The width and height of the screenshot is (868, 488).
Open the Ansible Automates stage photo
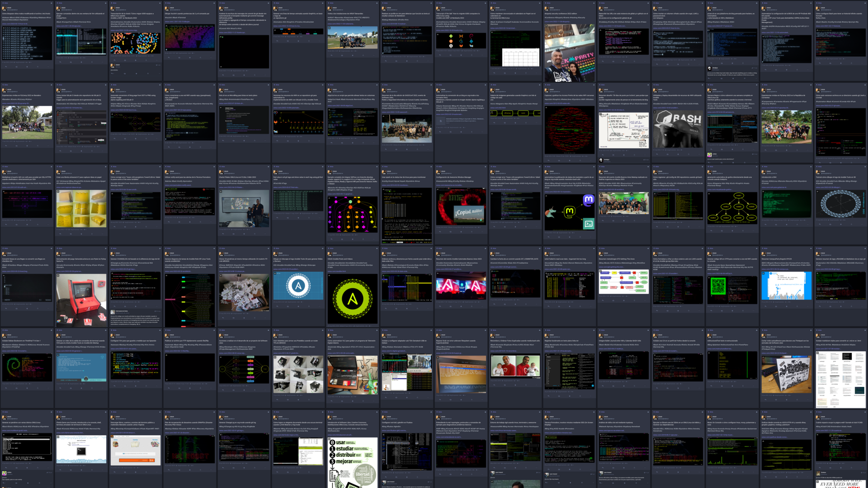461,286
